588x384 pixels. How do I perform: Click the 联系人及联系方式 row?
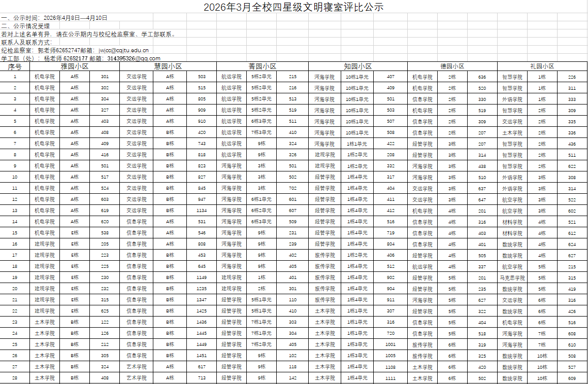point(26,42)
